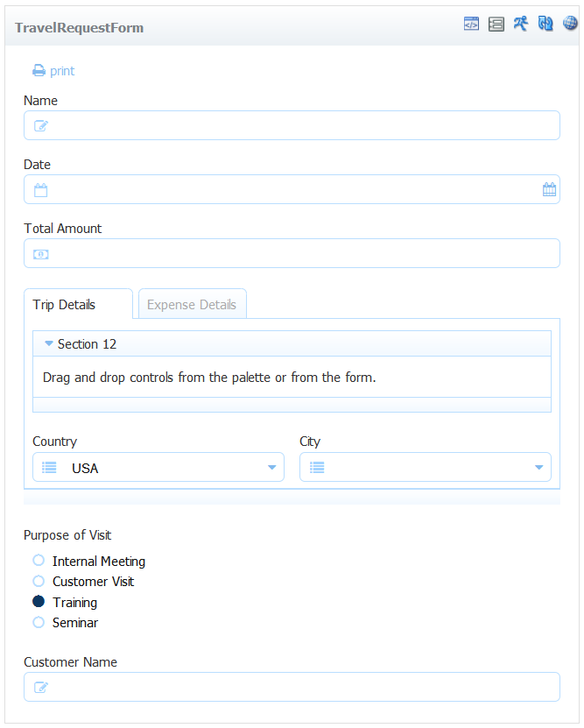Image resolution: width=584 pixels, height=728 pixels.
Task: Click the refresh arrows icon
Action: click(545, 23)
